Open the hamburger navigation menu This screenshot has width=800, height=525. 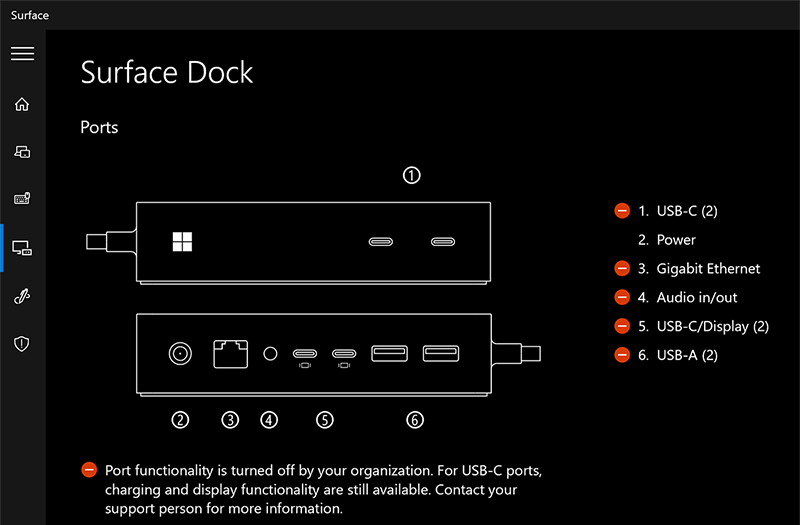pos(22,54)
